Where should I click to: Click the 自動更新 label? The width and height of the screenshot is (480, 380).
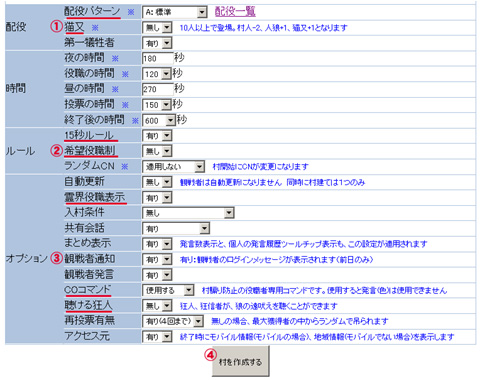coord(84,181)
